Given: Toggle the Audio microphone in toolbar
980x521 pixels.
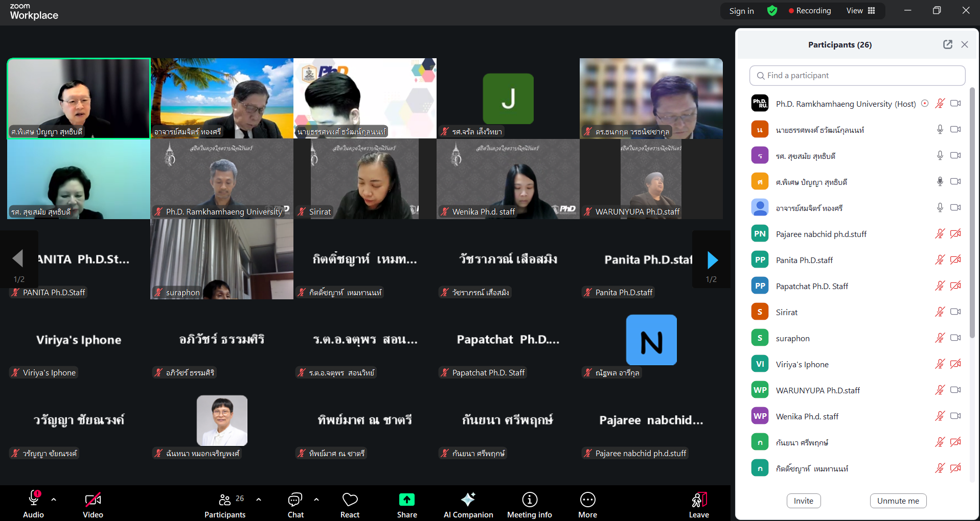Looking at the screenshot, I should pos(34,499).
